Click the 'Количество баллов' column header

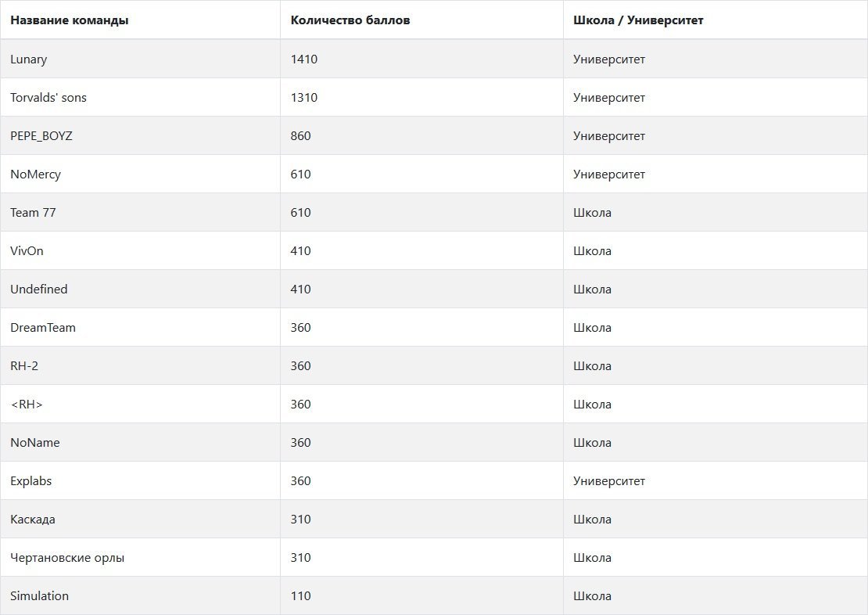[x=350, y=20]
